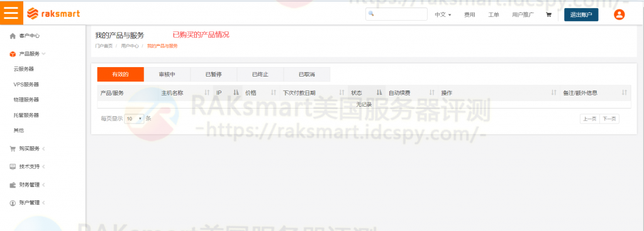
Task: Open VPS服务器 in the sidebar
Action: click(x=26, y=85)
